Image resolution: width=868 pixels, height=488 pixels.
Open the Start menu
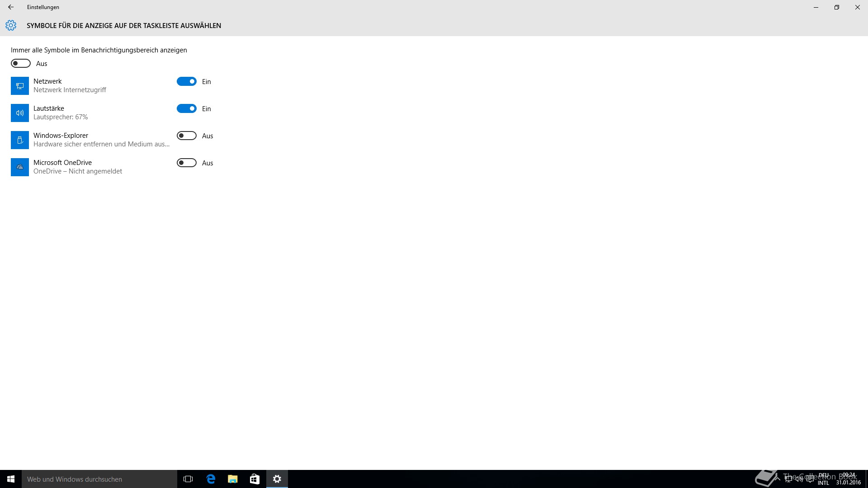tap(11, 479)
